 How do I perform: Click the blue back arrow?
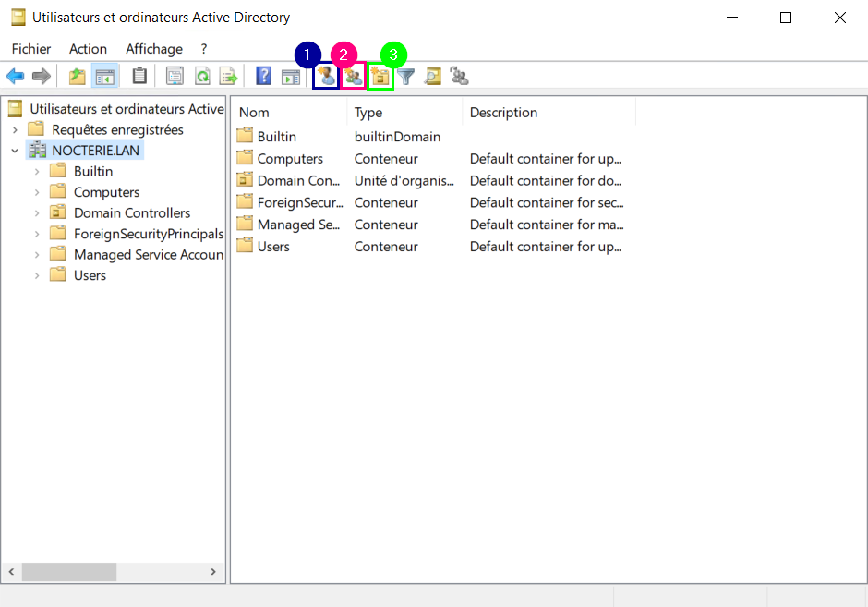point(15,77)
